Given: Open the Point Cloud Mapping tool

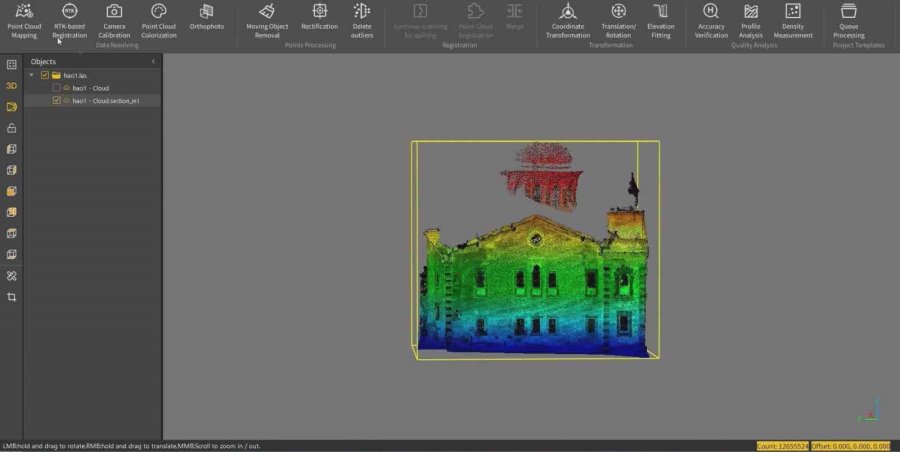Looking at the screenshot, I should coord(24,20).
